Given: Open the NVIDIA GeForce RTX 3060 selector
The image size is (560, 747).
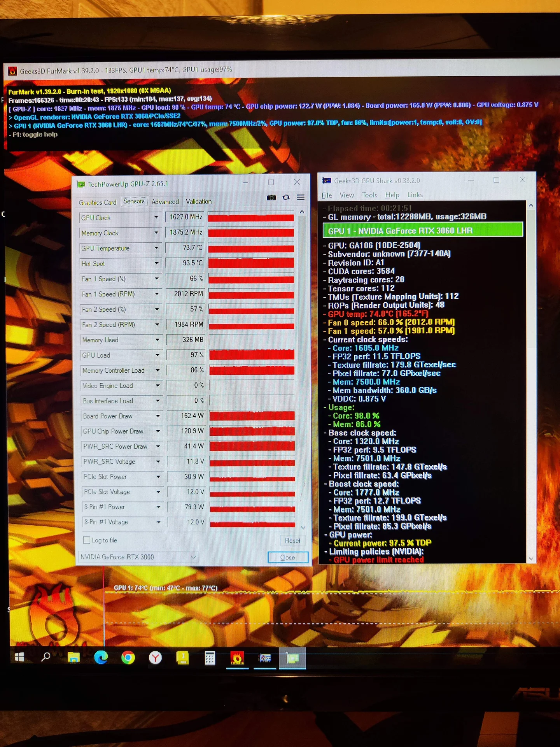Looking at the screenshot, I should (x=138, y=557).
